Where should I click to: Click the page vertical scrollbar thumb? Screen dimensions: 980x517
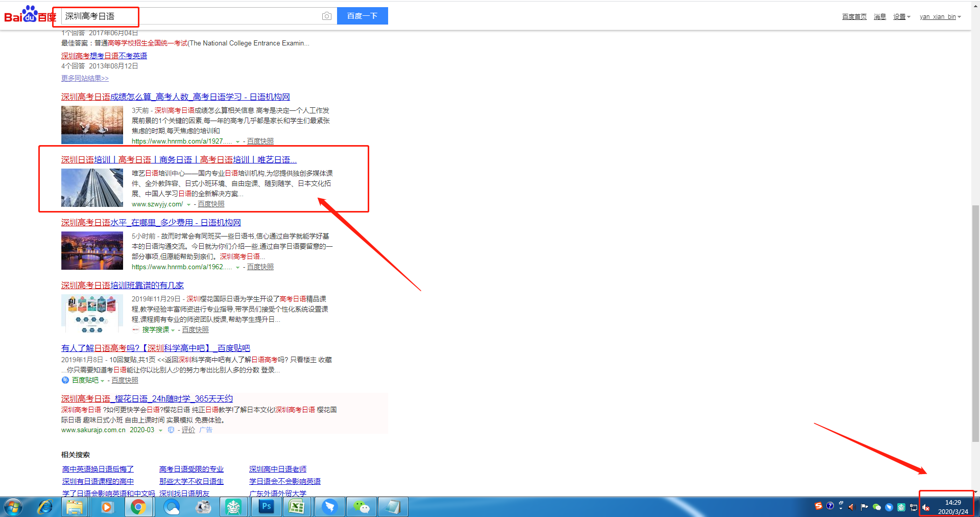coord(975,323)
